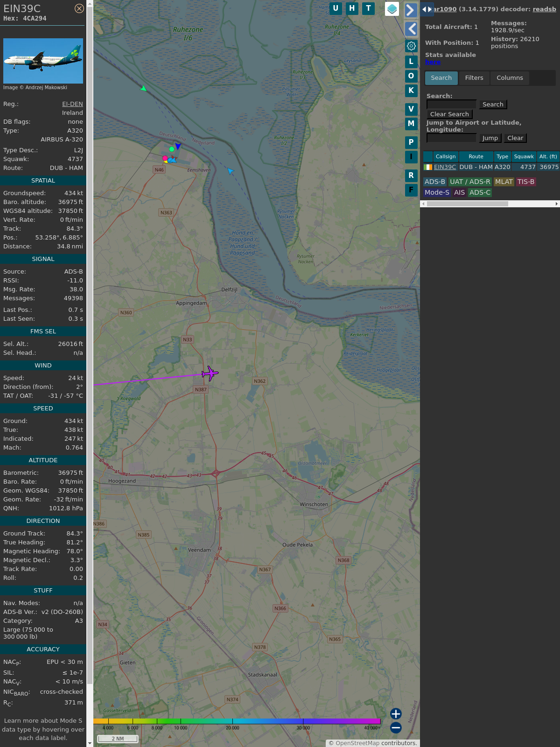Focus the Search text field
This screenshot has height=747, width=560.
click(x=451, y=105)
